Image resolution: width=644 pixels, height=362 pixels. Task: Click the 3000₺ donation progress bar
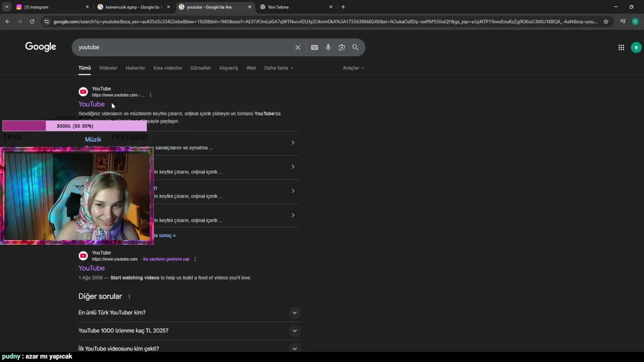tap(74, 126)
